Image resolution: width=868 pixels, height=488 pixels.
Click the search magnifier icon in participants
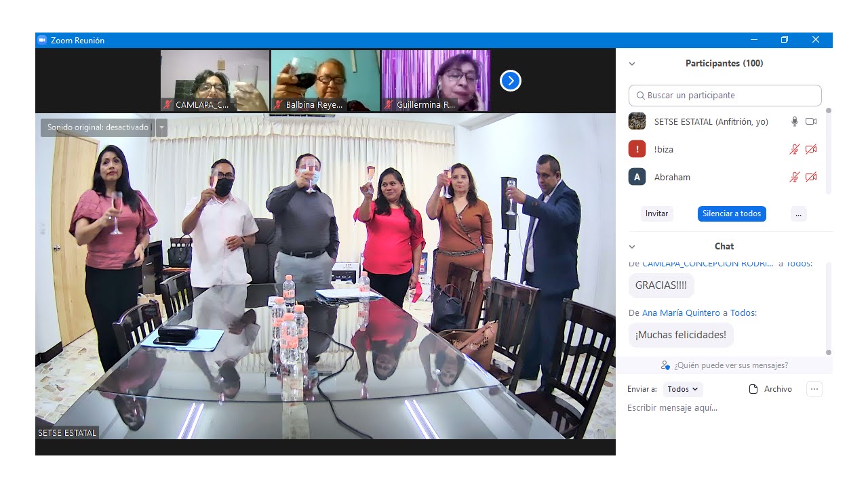(640, 96)
